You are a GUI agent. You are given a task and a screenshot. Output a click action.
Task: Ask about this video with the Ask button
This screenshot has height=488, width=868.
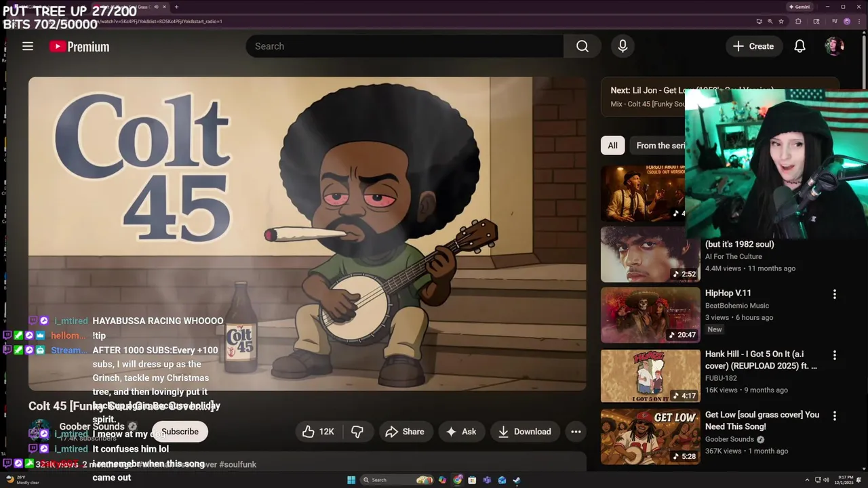[460, 432]
